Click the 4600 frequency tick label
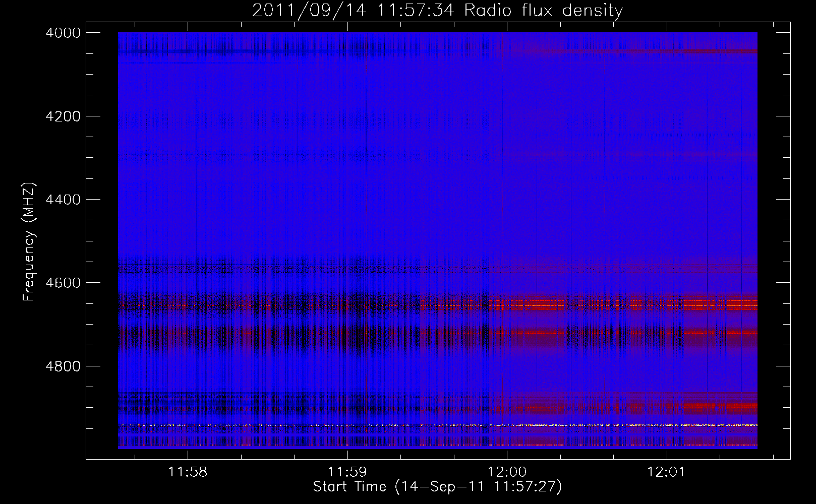Image resolution: width=816 pixels, height=504 pixels. click(63, 283)
